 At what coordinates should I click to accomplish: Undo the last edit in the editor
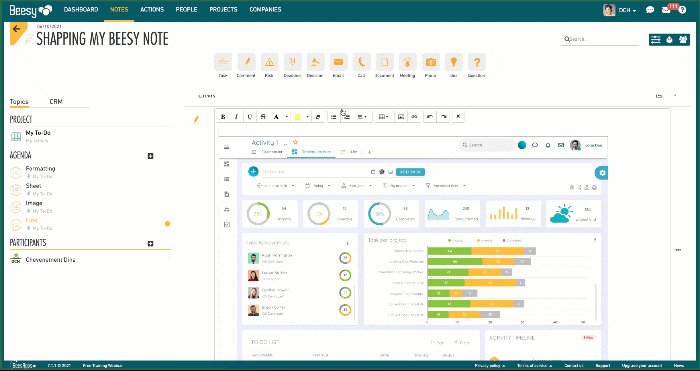point(430,117)
